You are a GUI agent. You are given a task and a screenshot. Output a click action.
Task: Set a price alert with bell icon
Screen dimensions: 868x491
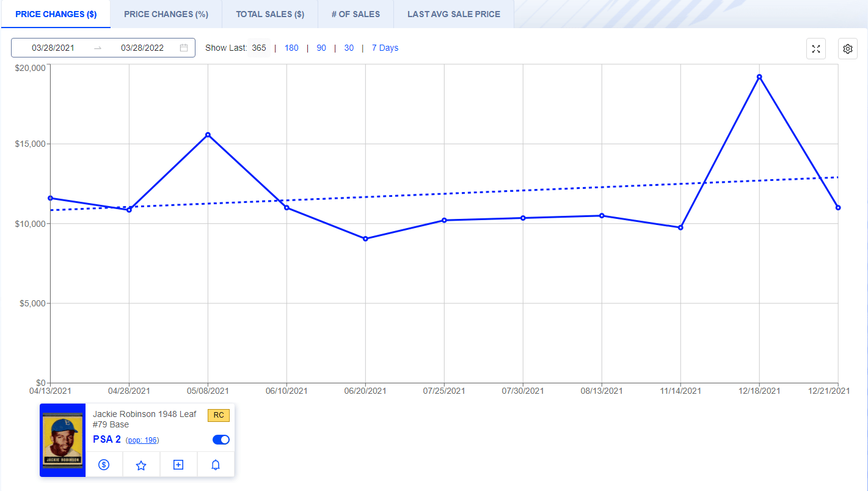216,465
